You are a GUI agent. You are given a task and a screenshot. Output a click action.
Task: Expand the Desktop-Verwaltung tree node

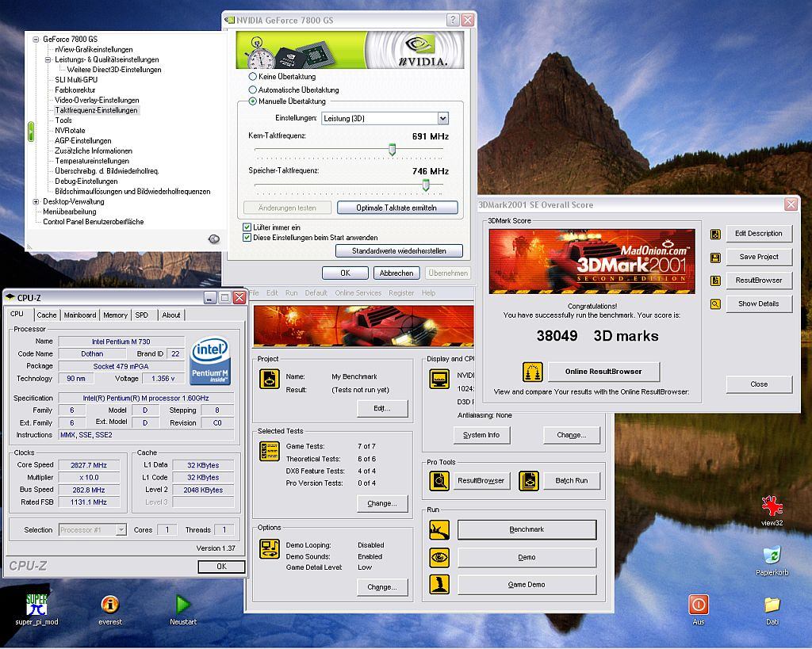36,202
